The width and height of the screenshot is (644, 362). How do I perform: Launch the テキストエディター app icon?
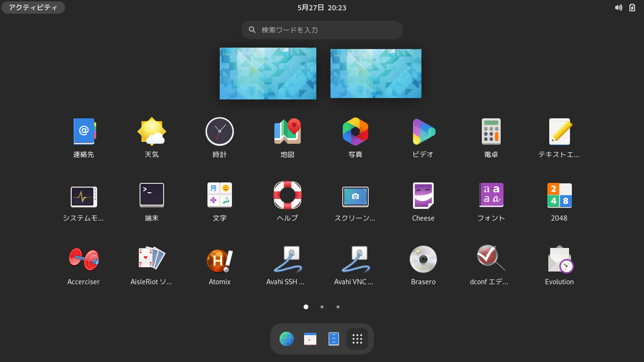559,132
